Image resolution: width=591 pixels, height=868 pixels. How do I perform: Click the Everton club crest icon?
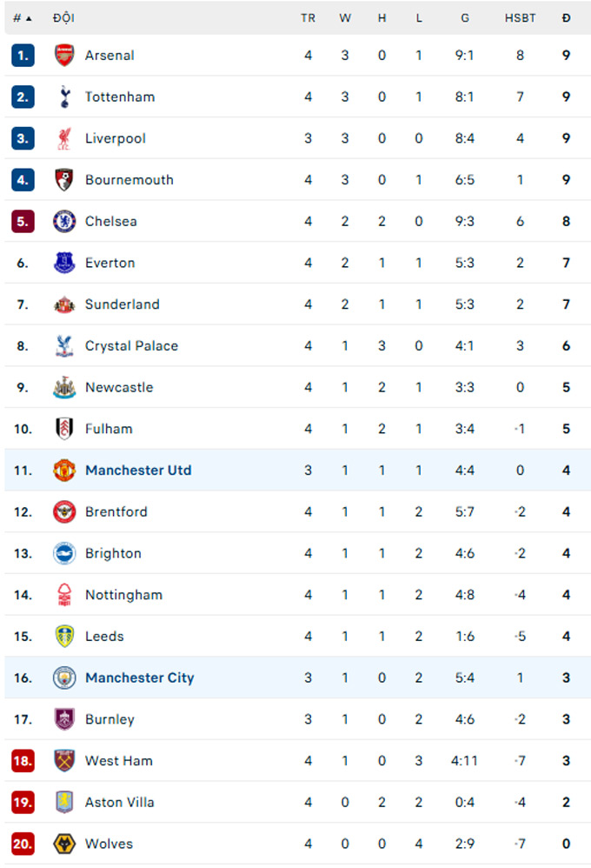click(x=64, y=263)
